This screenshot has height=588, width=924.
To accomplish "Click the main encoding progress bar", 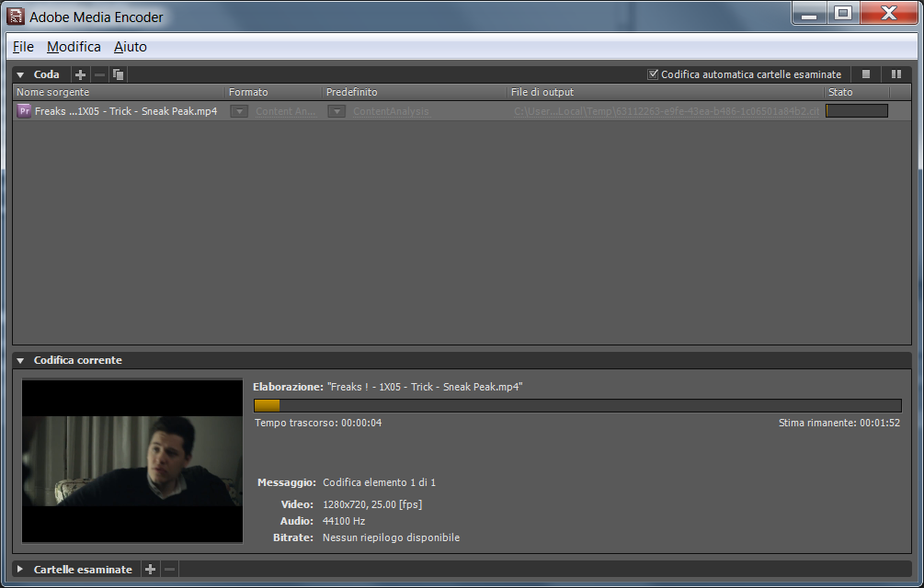I will tap(577, 405).
